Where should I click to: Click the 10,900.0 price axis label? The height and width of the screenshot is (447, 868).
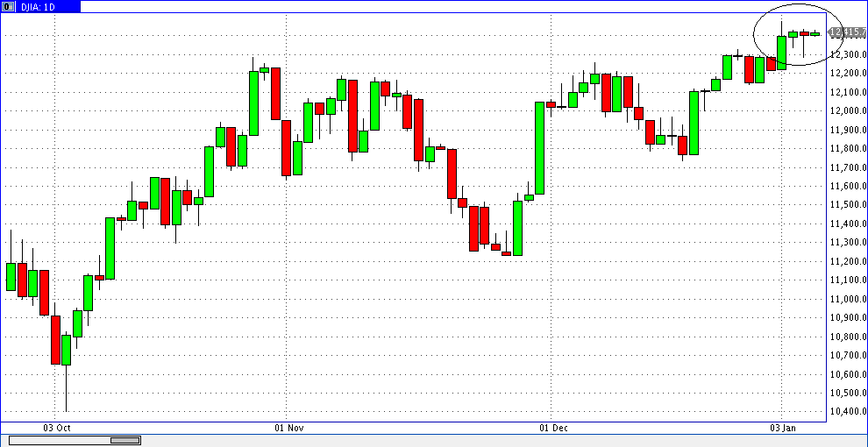click(x=849, y=318)
